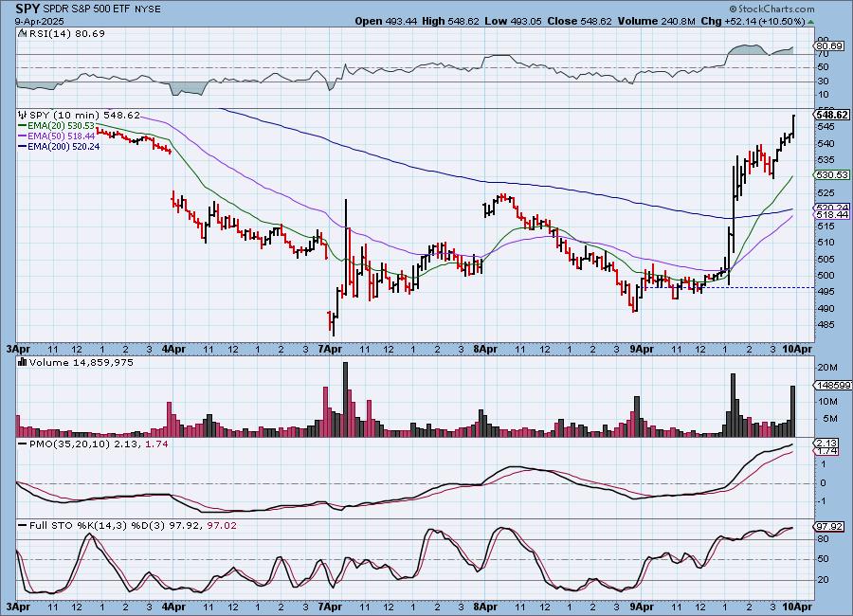Click the NYSE exchange label
This screenshot has width=853, height=616.
pyautogui.click(x=147, y=9)
